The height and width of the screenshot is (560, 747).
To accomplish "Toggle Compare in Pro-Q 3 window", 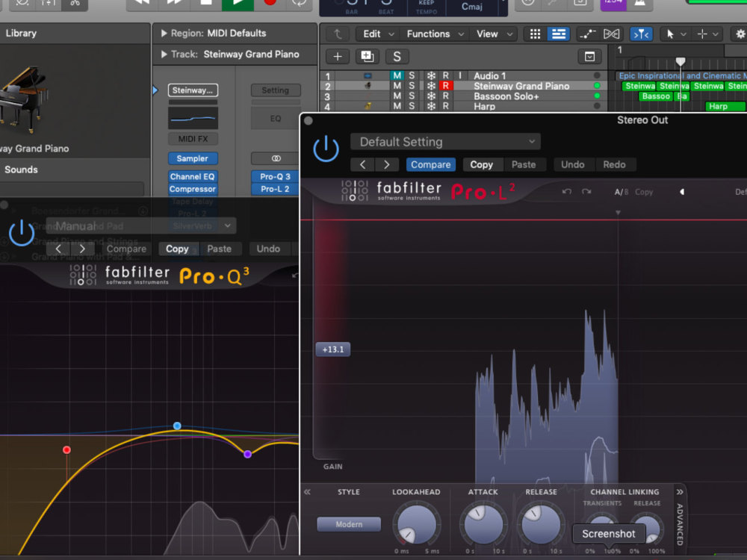I will pyautogui.click(x=126, y=249).
